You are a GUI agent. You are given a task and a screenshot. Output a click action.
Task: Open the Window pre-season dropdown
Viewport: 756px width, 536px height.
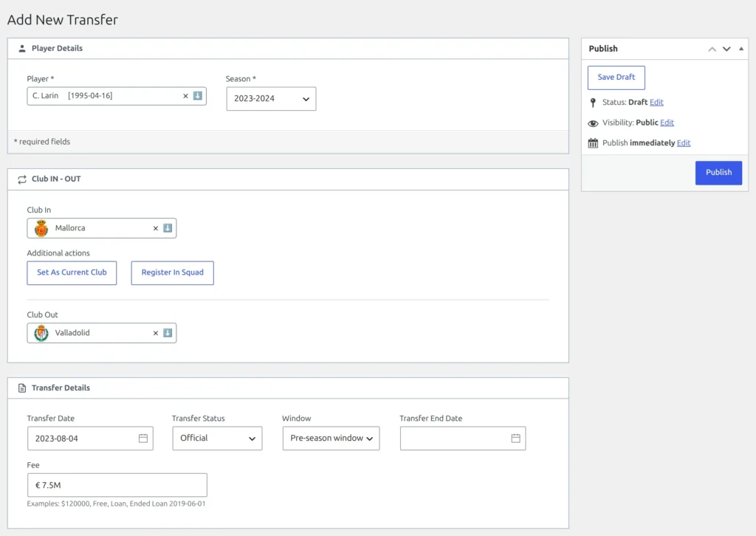(331, 438)
